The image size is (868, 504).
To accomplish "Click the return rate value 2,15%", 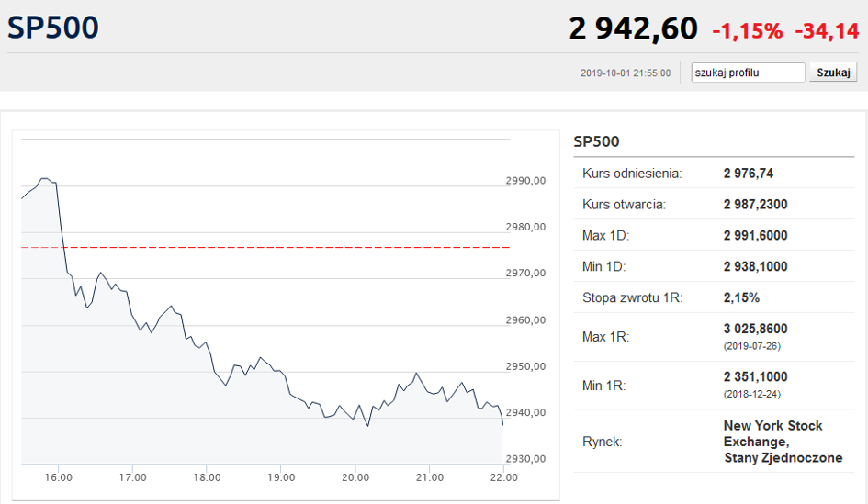I will [741, 297].
